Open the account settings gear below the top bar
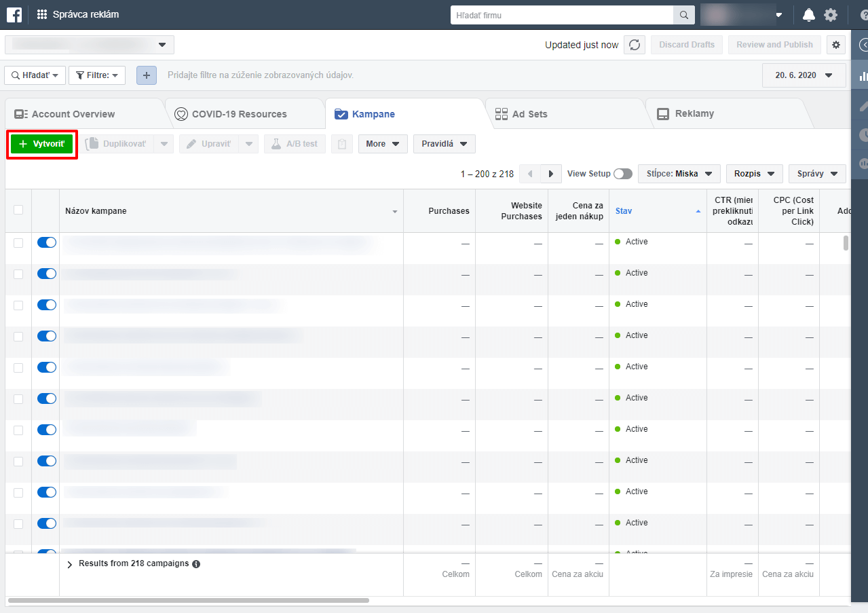The width and height of the screenshot is (868, 613). [836, 45]
